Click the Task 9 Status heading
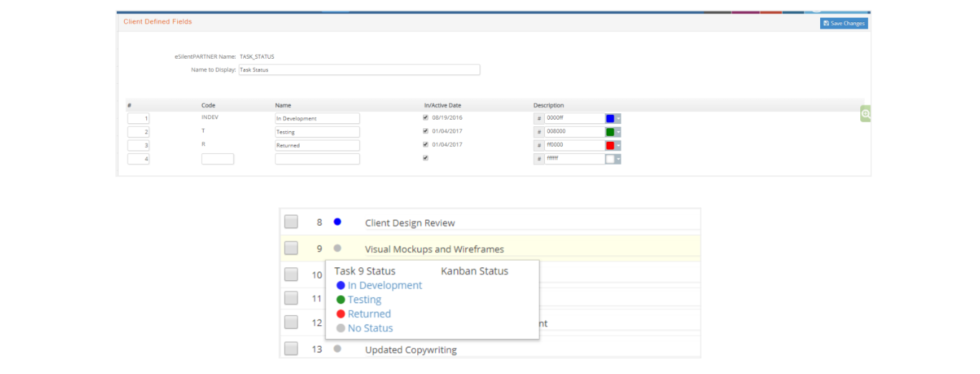Screen dimensions: 980x374 coord(365,271)
